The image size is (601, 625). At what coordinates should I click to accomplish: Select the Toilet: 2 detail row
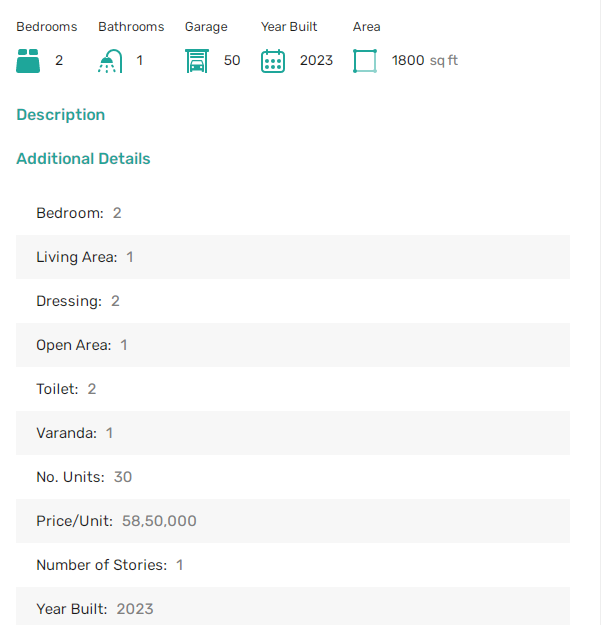click(293, 389)
